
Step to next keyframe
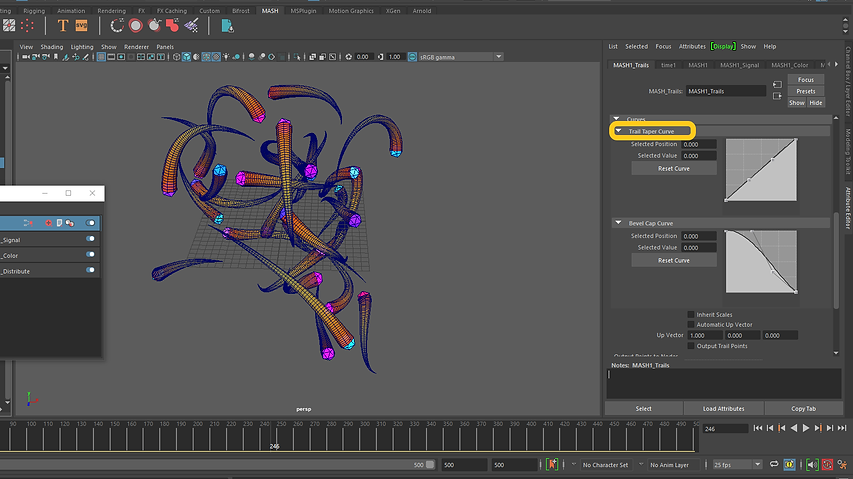[818, 428]
